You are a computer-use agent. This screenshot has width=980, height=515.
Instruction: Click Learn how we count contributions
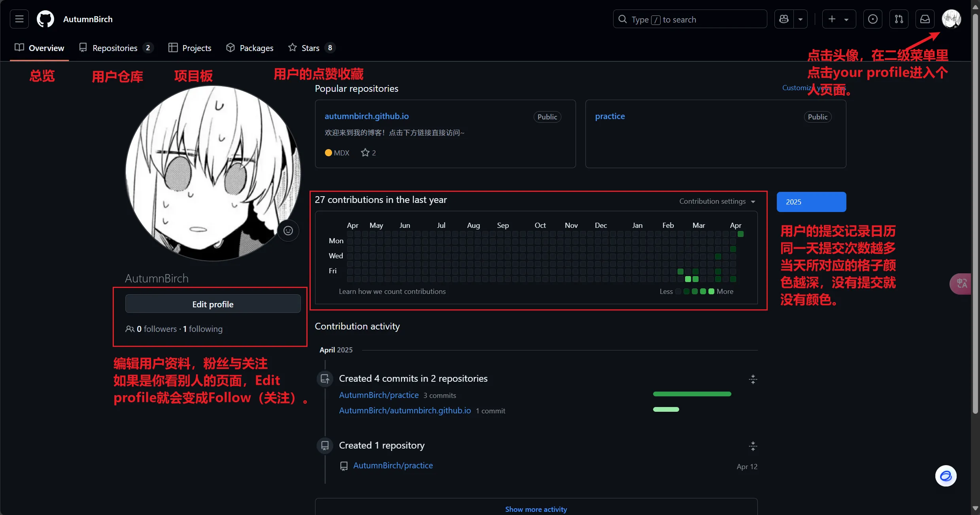392,291
